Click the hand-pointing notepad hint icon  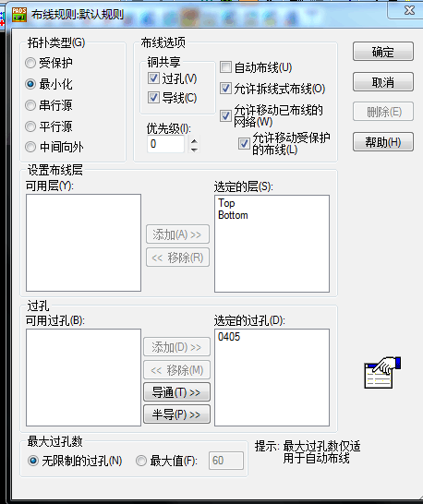click(382, 372)
